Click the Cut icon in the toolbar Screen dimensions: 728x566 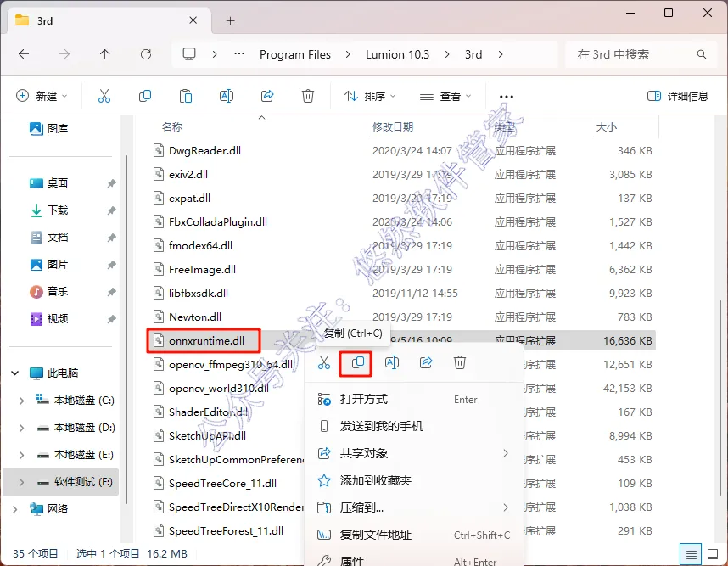104,96
